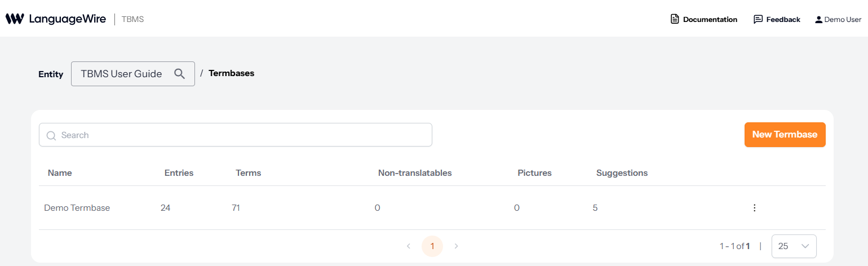This screenshot has height=266, width=868.
Task: Sort by the Entries column header
Action: pos(179,173)
